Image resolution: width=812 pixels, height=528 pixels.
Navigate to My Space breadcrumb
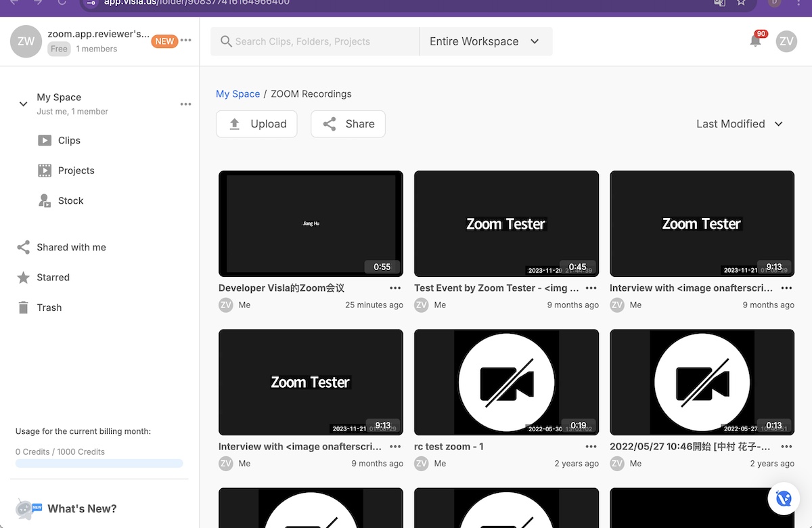[x=238, y=94]
